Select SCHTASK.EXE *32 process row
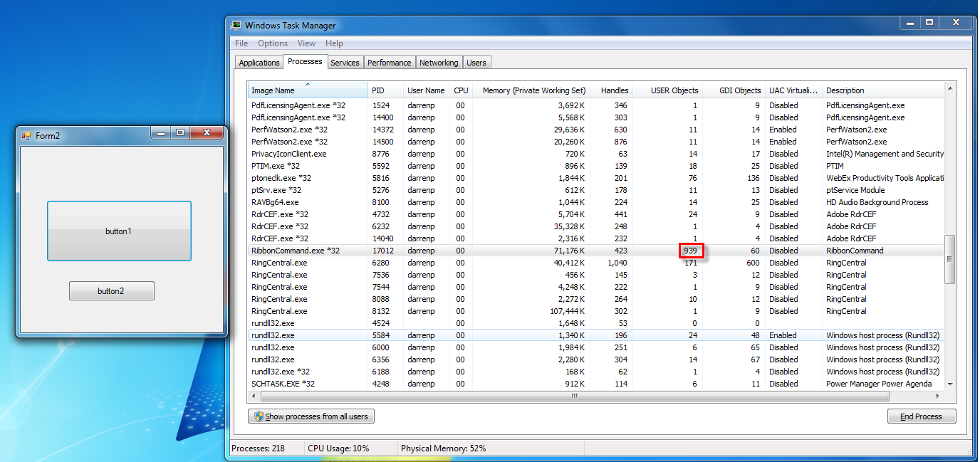The image size is (980, 462). pos(595,384)
